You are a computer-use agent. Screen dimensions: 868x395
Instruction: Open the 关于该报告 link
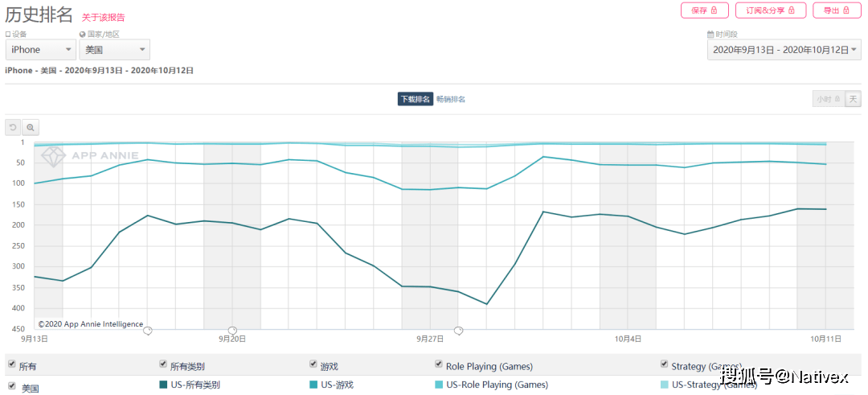pos(103,17)
